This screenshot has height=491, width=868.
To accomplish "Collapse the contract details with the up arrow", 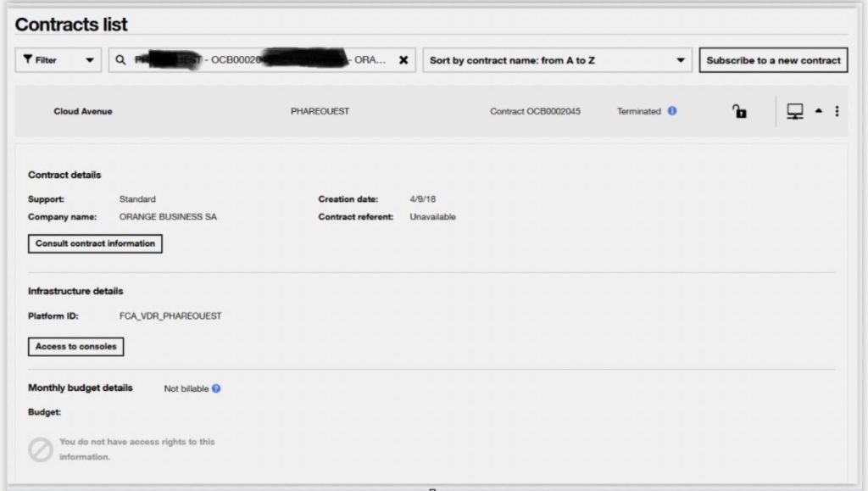I will click(819, 111).
